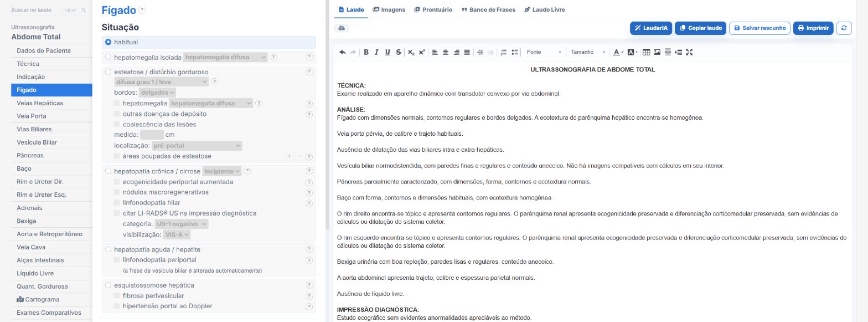Open categoria US-1 negativo dropdown
The width and height of the screenshot is (868, 322).
point(182,224)
